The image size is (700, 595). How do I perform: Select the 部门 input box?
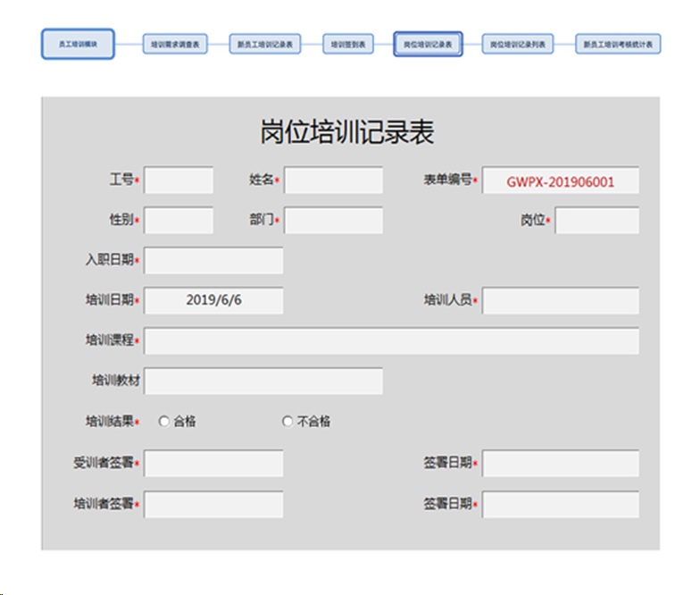tap(333, 221)
